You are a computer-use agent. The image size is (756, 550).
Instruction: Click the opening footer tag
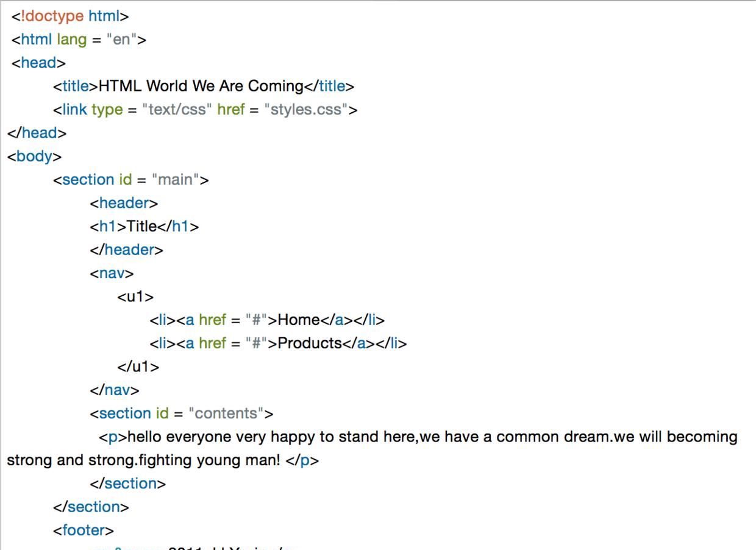(83, 530)
